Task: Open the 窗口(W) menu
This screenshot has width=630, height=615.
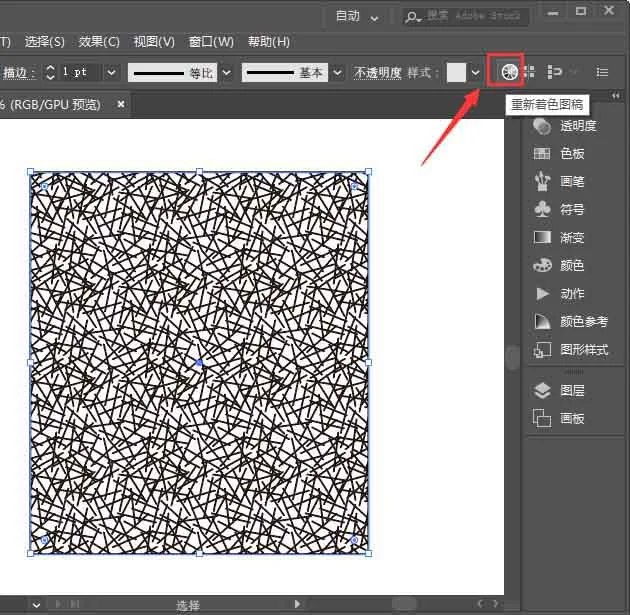Action: tap(211, 42)
